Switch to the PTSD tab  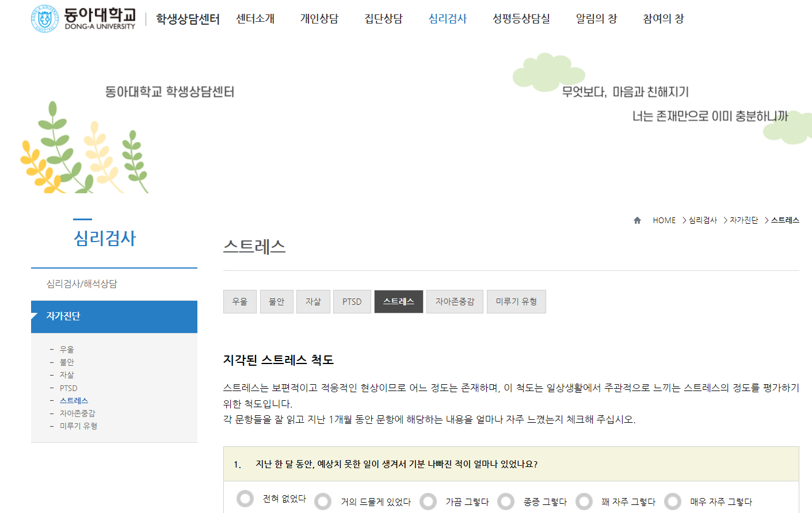coord(352,301)
